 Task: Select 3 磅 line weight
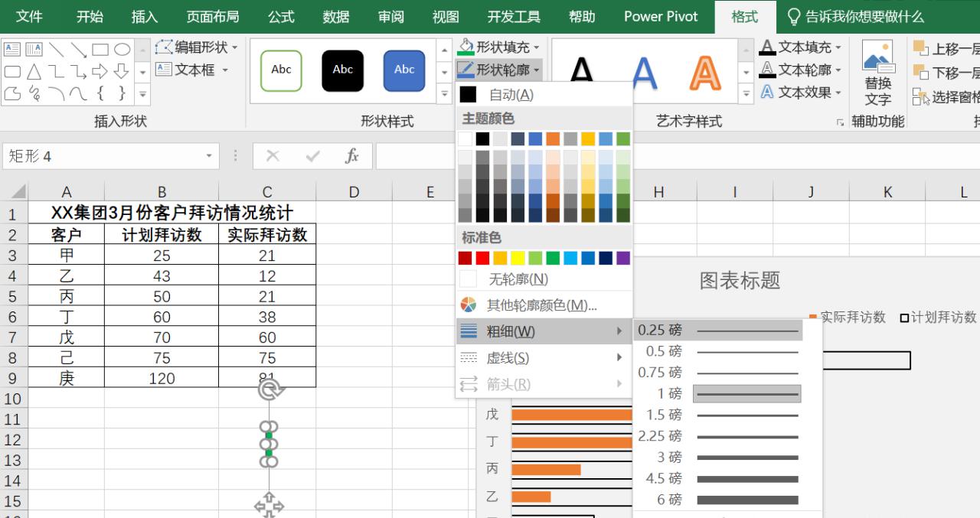(x=720, y=458)
